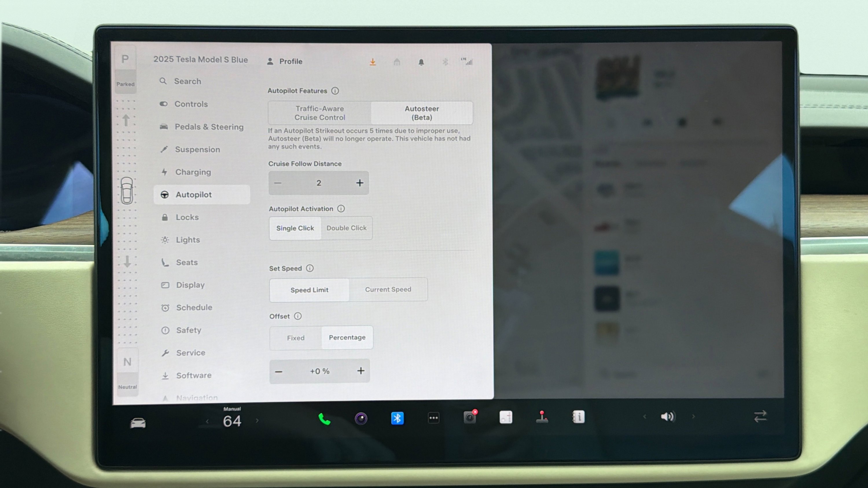Open the phone app icon
The image size is (868, 488).
tap(324, 419)
